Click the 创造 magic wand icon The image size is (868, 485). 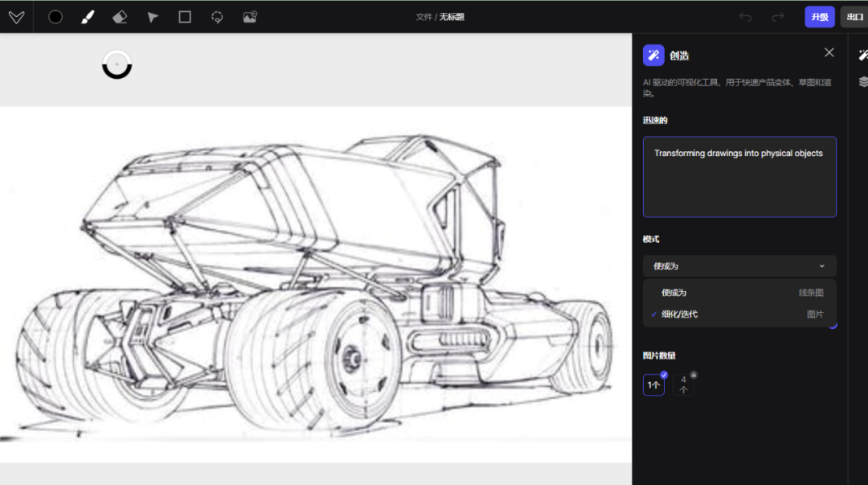pyautogui.click(x=653, y=55)
